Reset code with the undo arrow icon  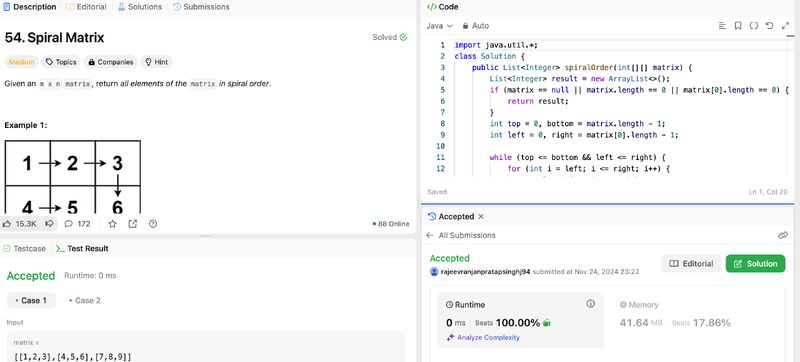769,25
